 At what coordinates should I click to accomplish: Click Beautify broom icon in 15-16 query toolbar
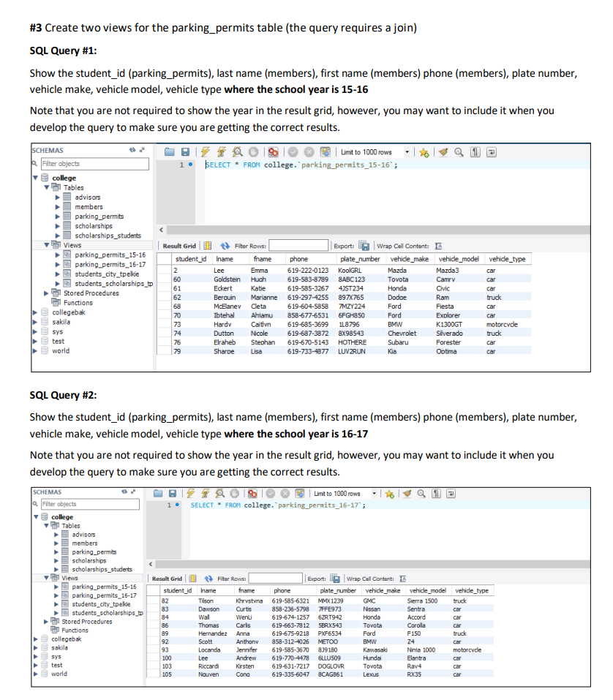[x=443, y=152]
